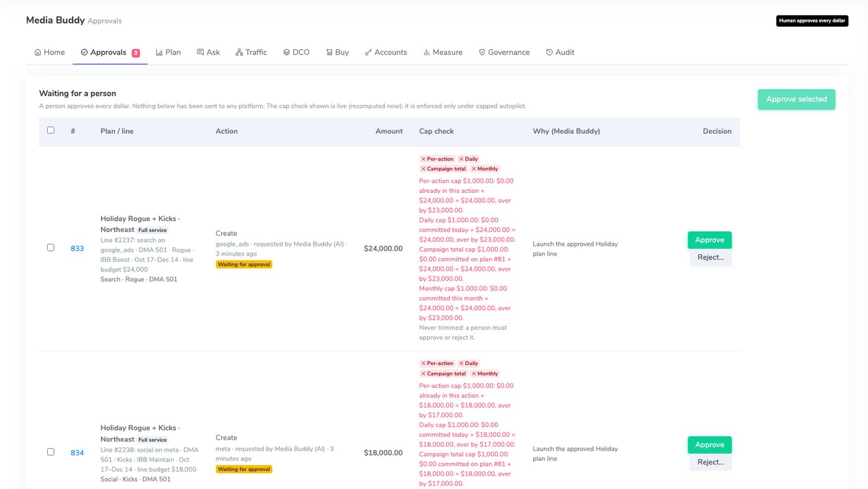The image size is (868, 489).
Task: Click the "Full service" tag in row 833
Action: click(153, 230)
